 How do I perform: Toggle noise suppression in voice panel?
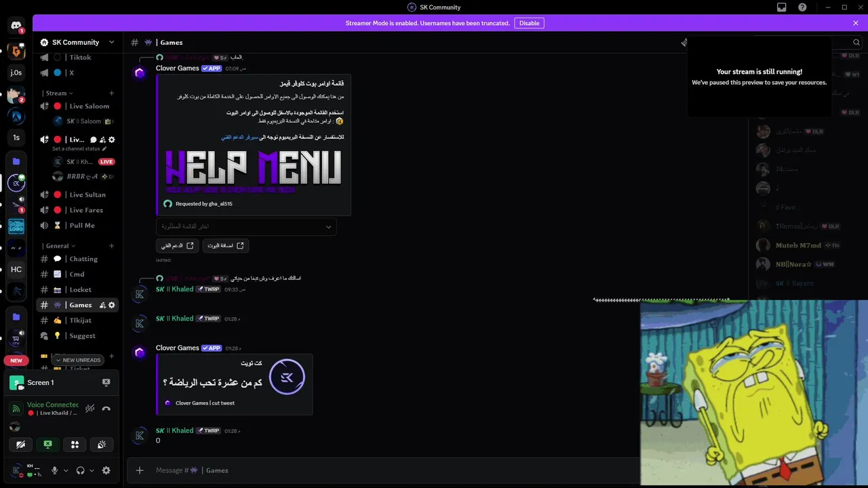click(x=90, y=409)
